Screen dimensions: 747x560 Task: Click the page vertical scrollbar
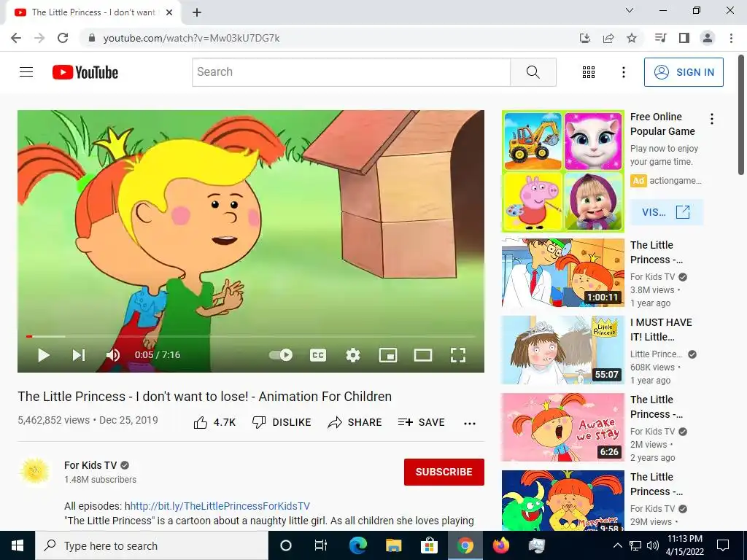tap(742, 114)
